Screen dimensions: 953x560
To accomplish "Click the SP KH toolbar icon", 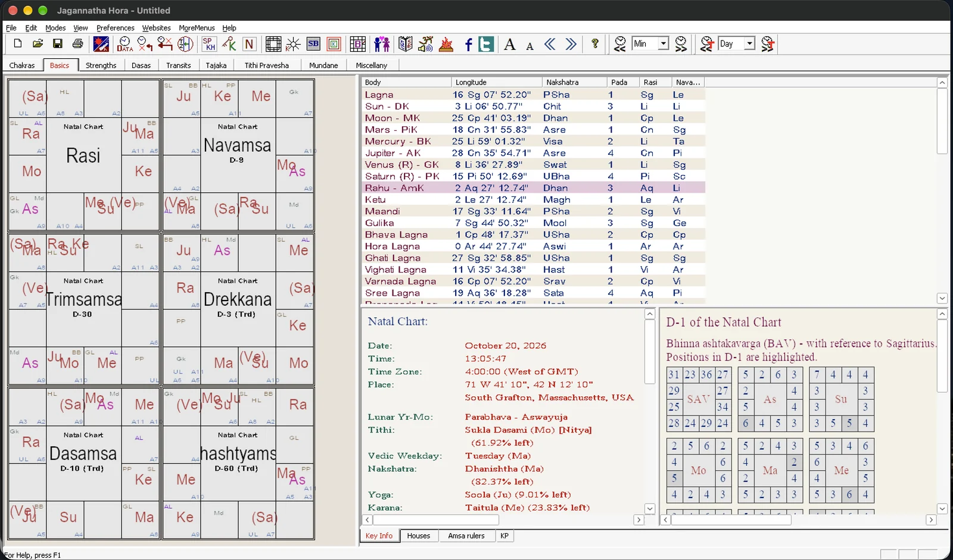I will [209, 43].
